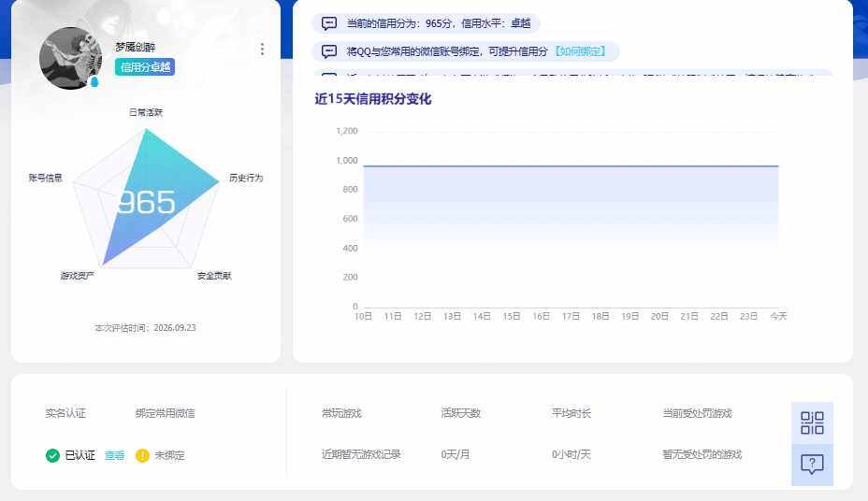Image resolution: width=868 pixels, height=501 pixels.
Task: Click the 平均时长 column label
Action: pyautogui.click(x=571, y=413)
